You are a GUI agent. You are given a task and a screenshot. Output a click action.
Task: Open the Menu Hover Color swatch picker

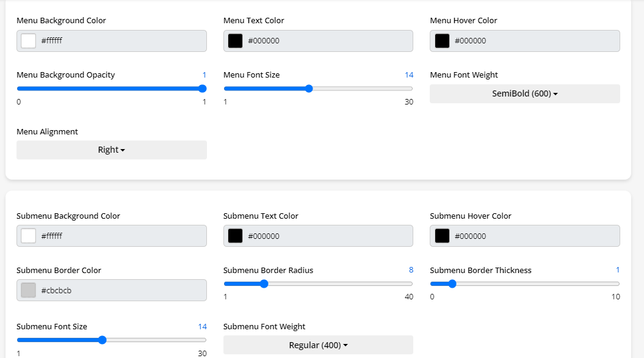click(442, 41)
